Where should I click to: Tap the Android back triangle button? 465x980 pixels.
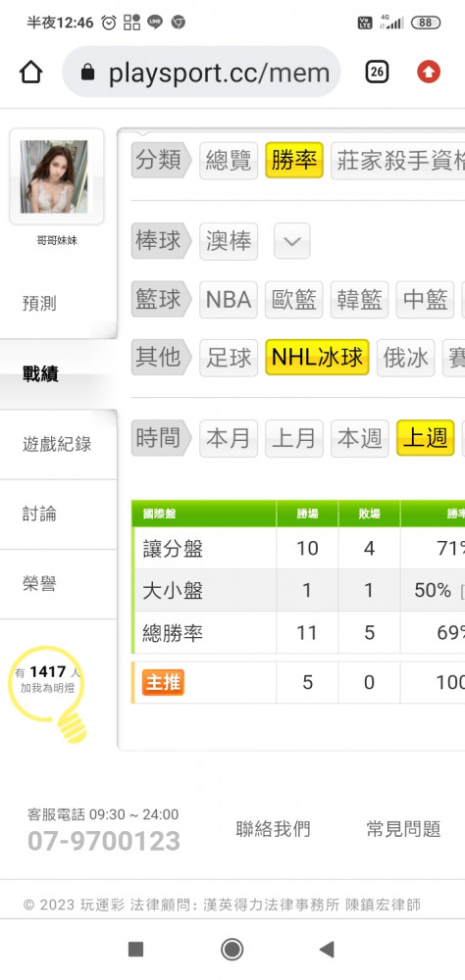point(326,950)
